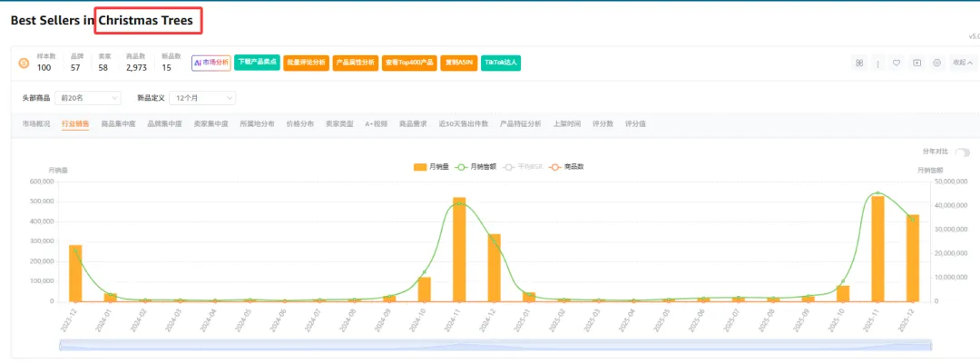Open the 新品定义 12个月 dropdown

pos(204,98)
